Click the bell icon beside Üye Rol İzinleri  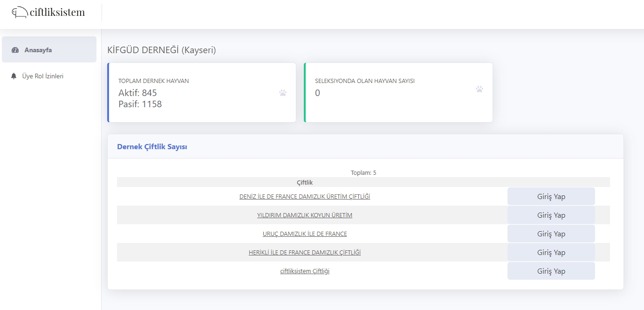click(x=14, y=76)
